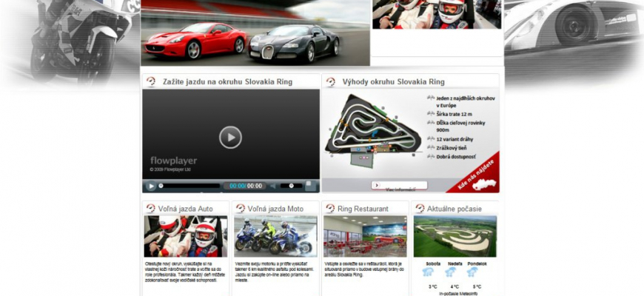Viewport: 644px width, 296px height.
Task: Open the drivers-in-helmets thumbnail under Voľná jazda Auto
Action: pos(186,237)
